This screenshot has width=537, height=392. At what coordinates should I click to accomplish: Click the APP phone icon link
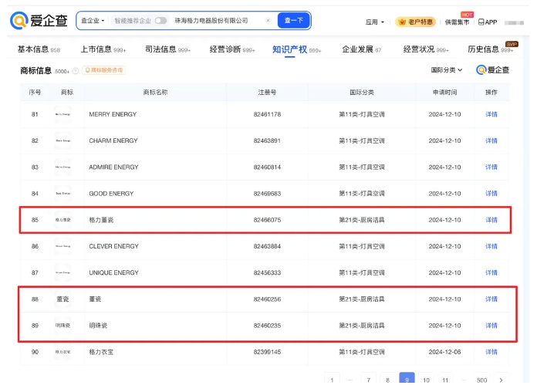click(x=488, y=22)
